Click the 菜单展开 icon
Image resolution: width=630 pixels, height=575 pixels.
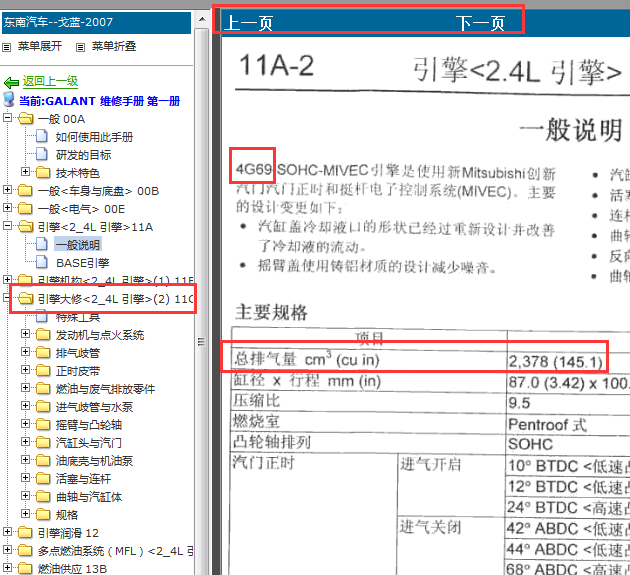tap(6, 47)
